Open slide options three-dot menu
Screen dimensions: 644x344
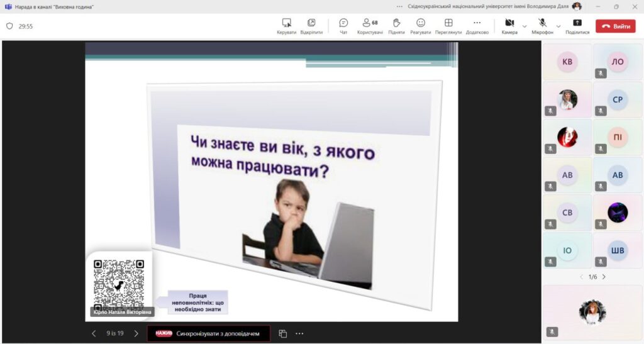(299, 333)
